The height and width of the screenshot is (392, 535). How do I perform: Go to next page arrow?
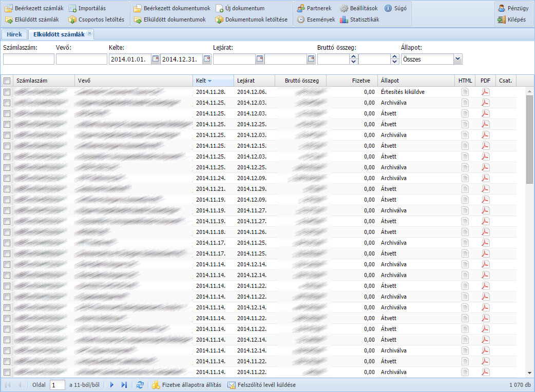112,385
